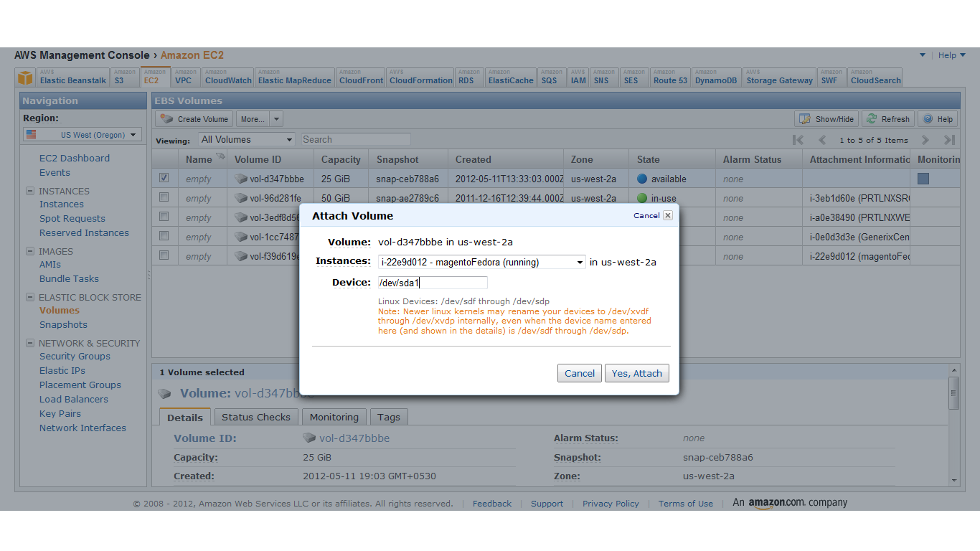Close the Attach Volume dialog with X icon

click(x=668, y=215)
